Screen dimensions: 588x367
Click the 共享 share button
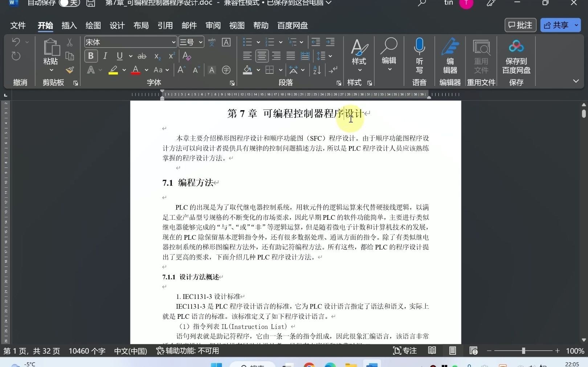(x=556, y=25)
